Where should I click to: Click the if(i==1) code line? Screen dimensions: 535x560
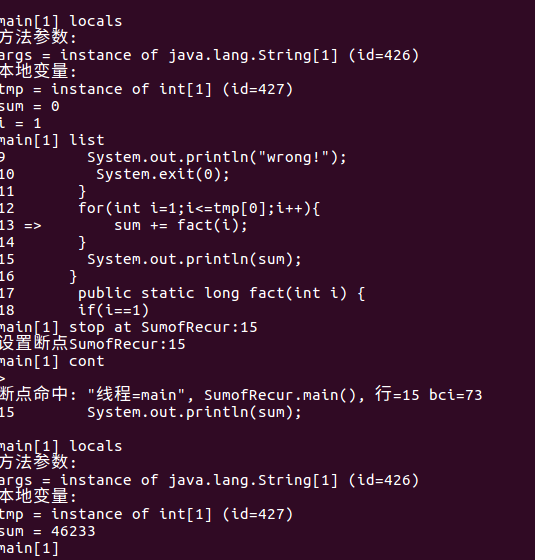114,310
